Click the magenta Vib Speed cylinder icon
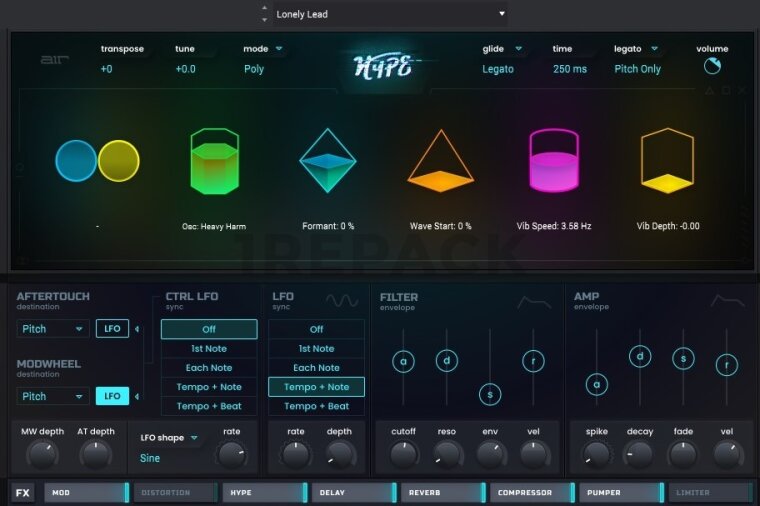The height and width of the screenshot is (506, 760). point(553,160)
